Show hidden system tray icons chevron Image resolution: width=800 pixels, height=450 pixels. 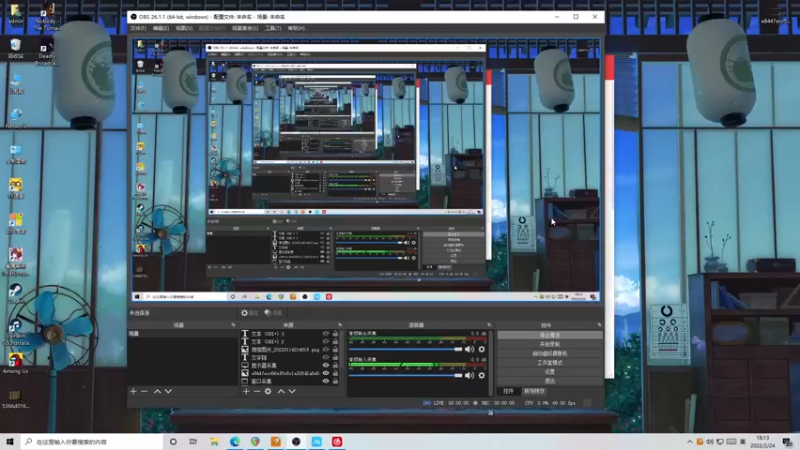690,442
